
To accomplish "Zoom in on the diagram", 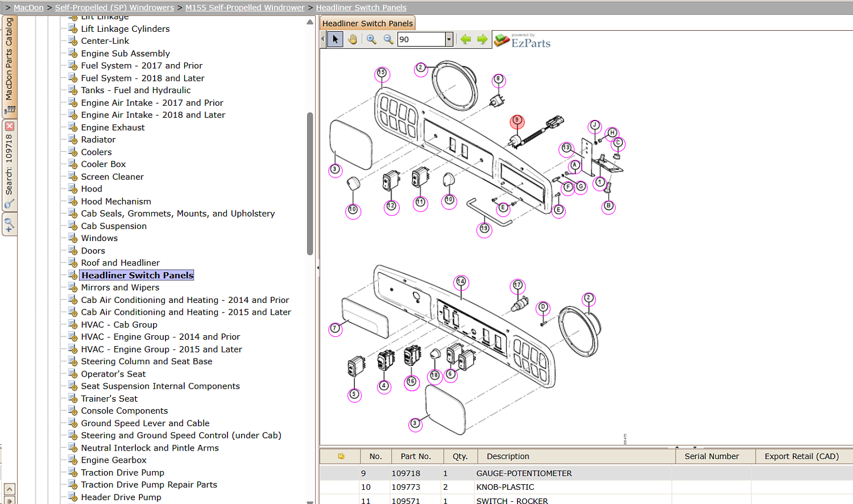I will 371,39.
